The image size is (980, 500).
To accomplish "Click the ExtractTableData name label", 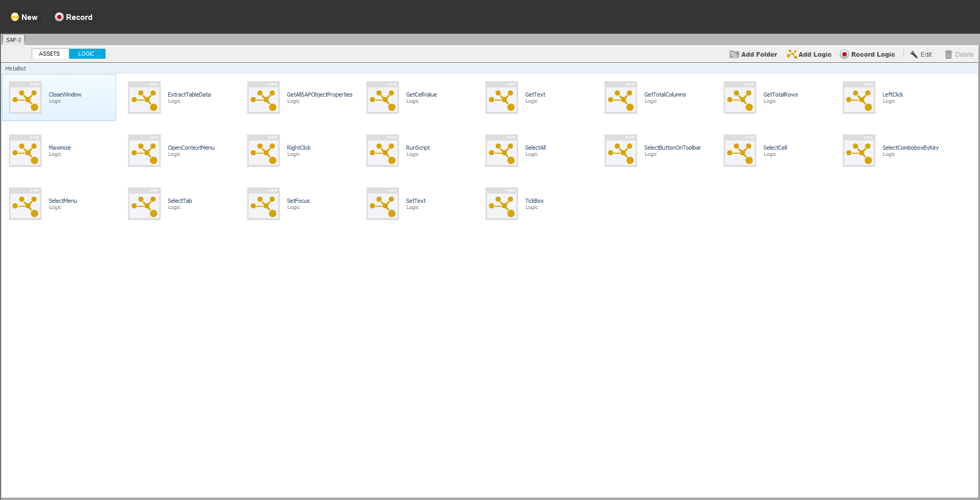I will click(189, 94).
